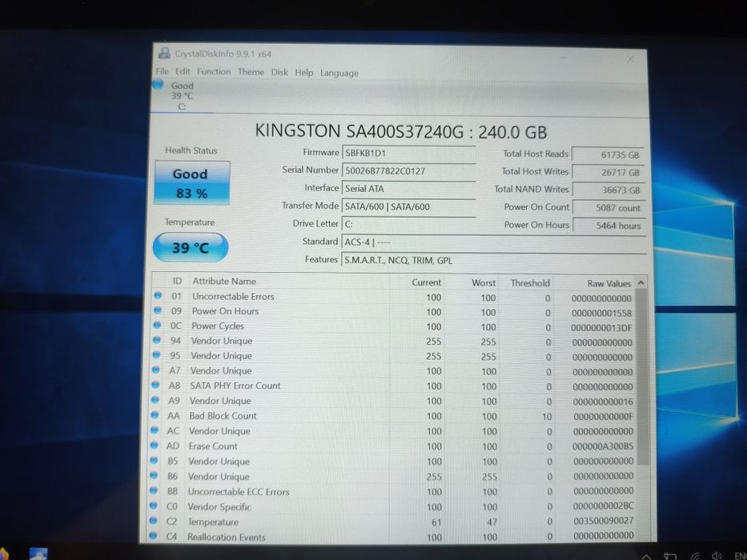Image resolution: width=747 pixels, height=560 pixels.
Task: Click the status dot for Bad Block Count
Action: (155, 414)
